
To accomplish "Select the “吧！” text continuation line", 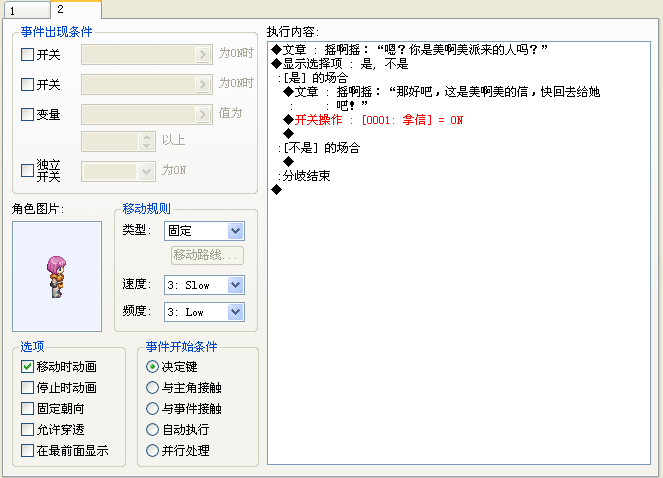I will click(x=459, y=106).
